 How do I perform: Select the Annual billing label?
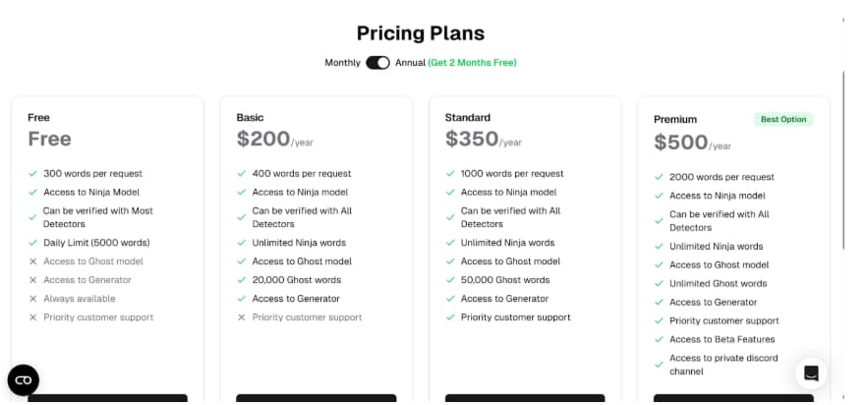pyautogui.click(x=410, y=63)
